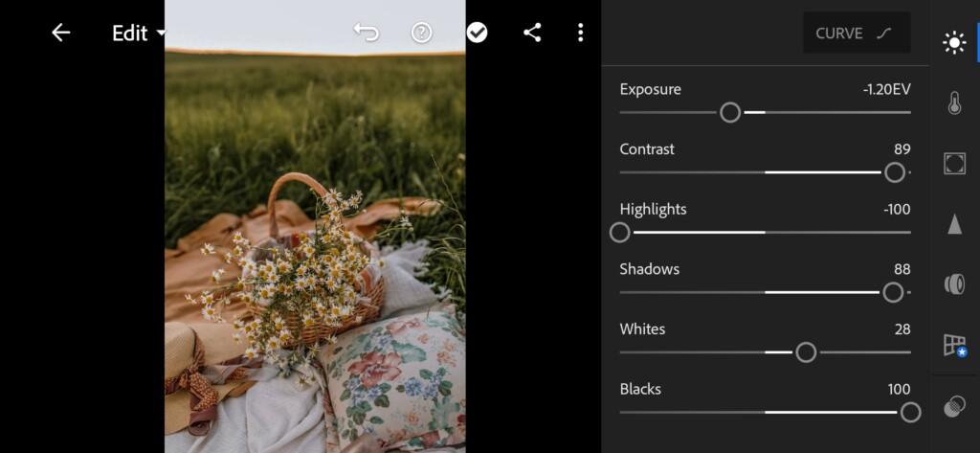The width and height of the screenshot is (980, 453).
Task: Click the Highlights slider handle
Action: pyautogui.click(x=620, y=233)
